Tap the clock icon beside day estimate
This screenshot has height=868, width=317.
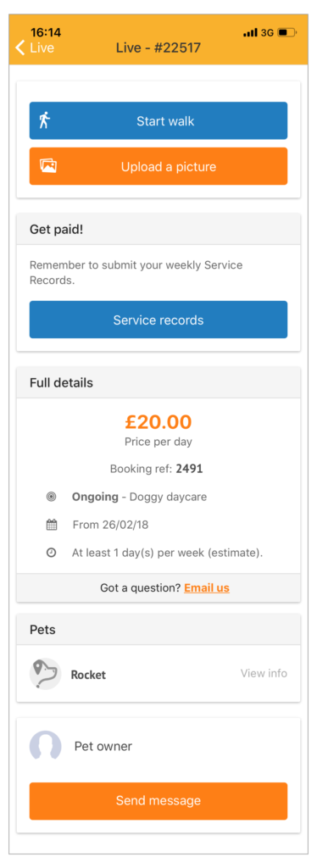52,553
